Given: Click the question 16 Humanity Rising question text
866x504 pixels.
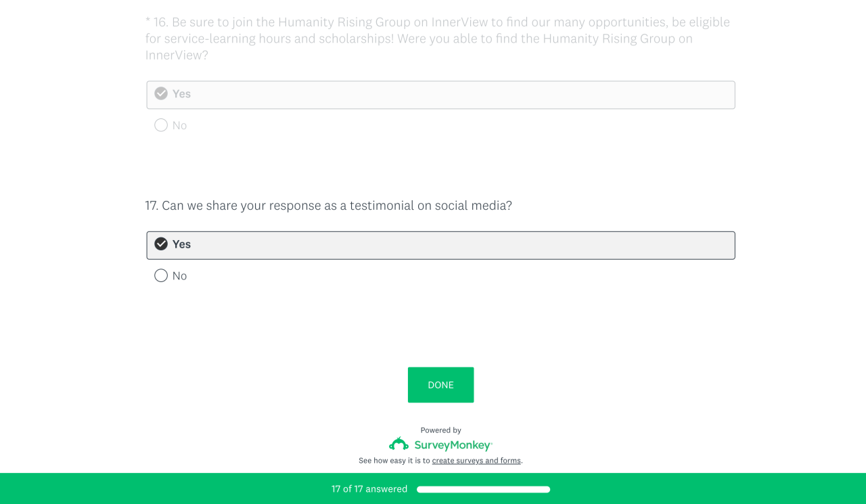Looking at the screenshot, I should (x=437, y=39).
